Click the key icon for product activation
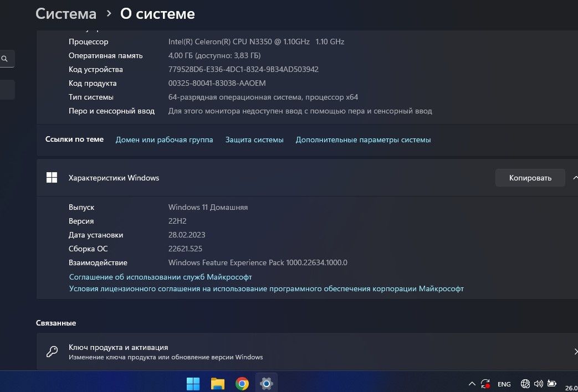Image resolution: width=578 pixels, height=392 pixels. coord(52,352)
